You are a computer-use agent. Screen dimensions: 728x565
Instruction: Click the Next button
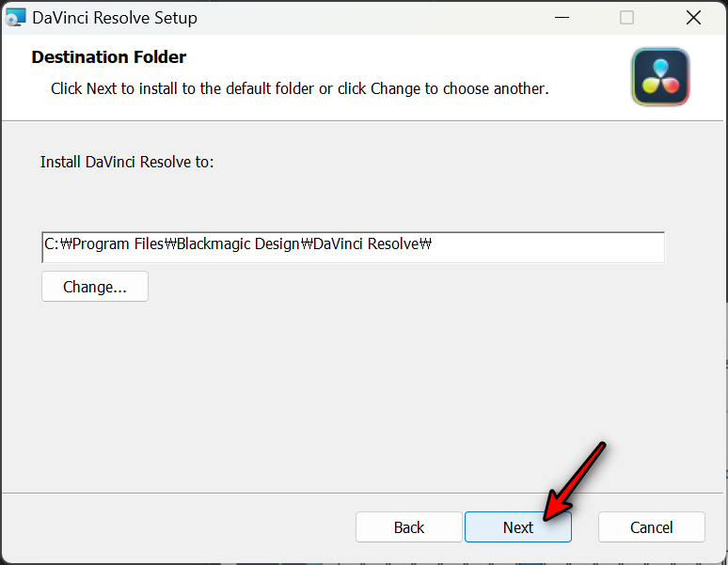517,527
